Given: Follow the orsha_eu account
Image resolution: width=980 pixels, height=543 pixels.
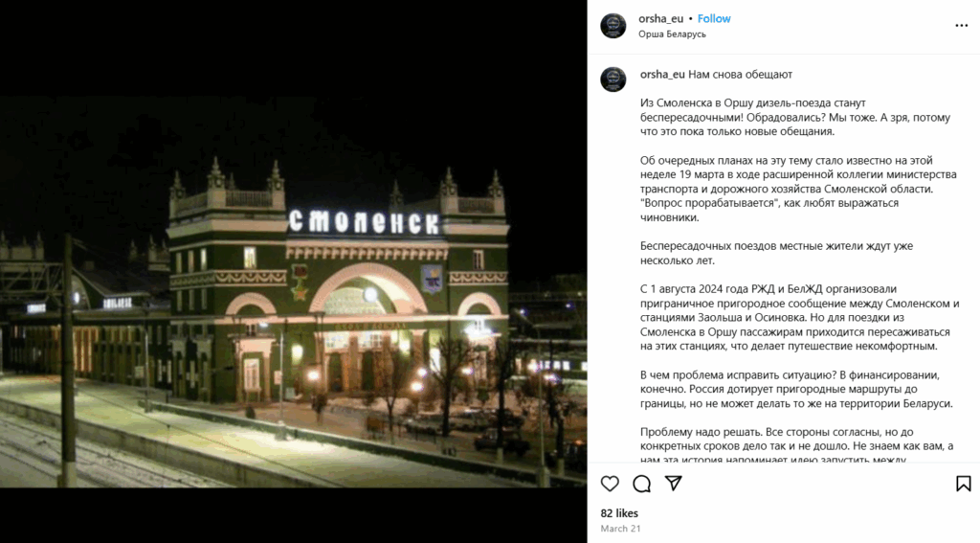Looking at the screenshot, I should tap(714, 19).
